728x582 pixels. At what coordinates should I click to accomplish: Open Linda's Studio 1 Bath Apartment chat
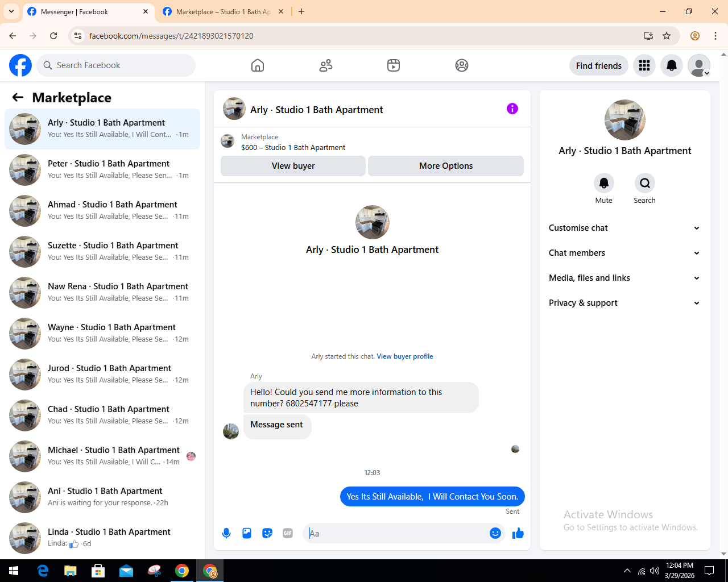[x=102, y=538]
